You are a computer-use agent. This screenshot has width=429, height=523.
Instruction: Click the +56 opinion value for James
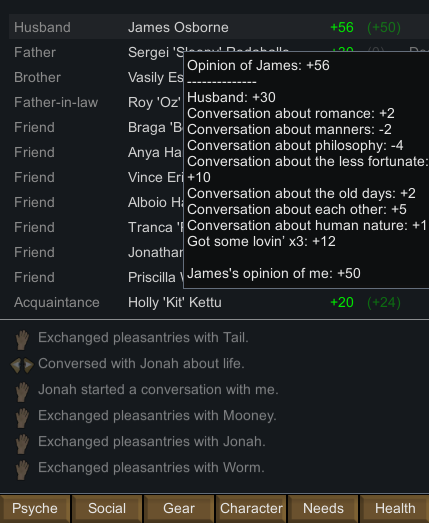click(x=342, y=27)
